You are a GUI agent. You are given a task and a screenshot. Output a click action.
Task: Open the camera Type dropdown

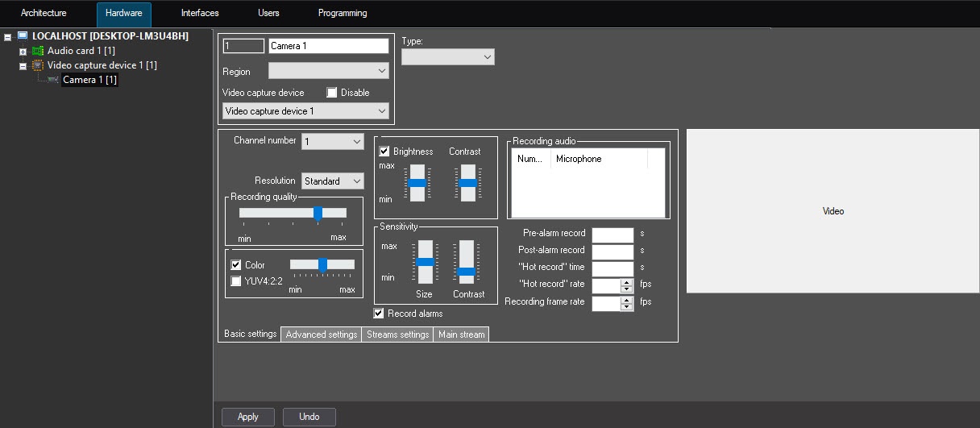pos(447,57)
